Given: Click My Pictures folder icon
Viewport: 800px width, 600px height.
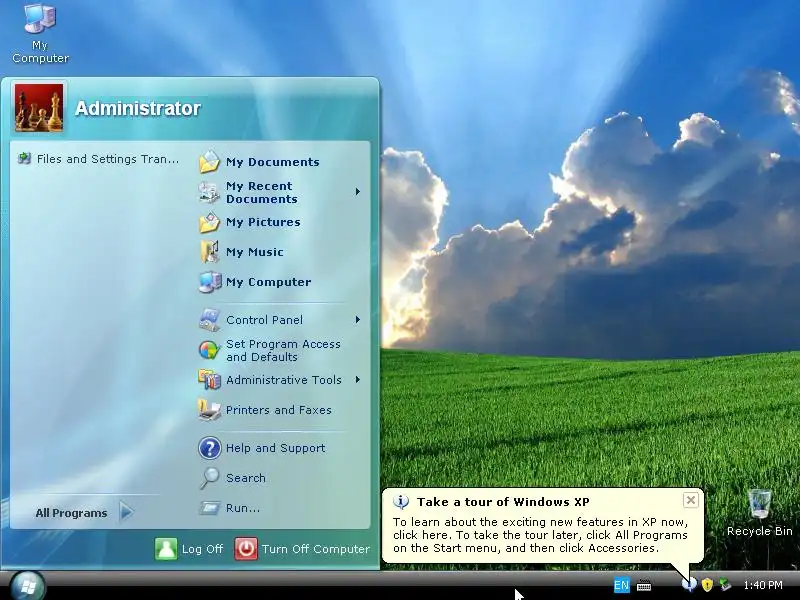Looking at the screenshot, I should [x=209, y=222].
